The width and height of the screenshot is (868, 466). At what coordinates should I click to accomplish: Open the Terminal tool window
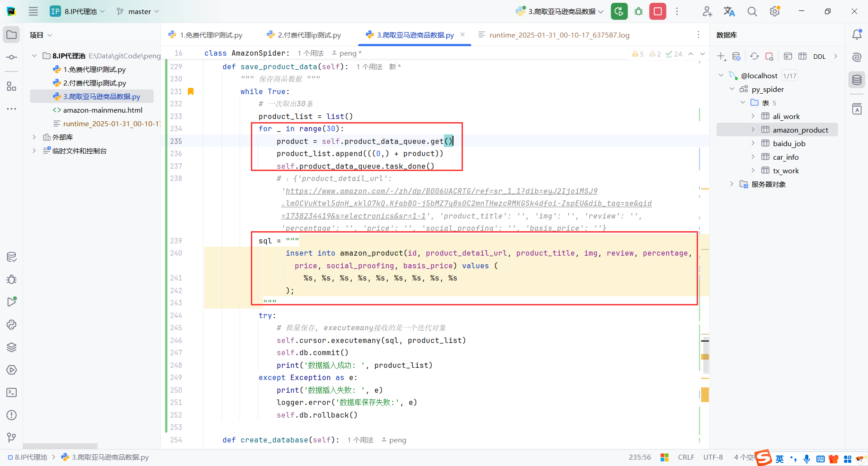(x=12, y=392)
